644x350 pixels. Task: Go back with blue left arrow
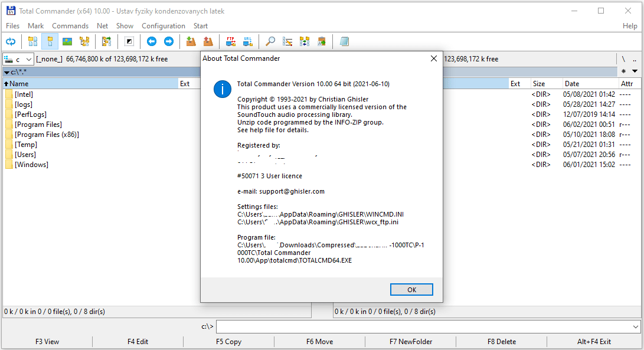[152, 41]
